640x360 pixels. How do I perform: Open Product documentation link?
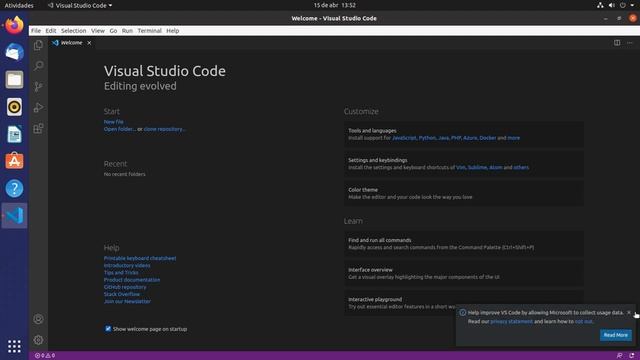(x=132, y=280)
